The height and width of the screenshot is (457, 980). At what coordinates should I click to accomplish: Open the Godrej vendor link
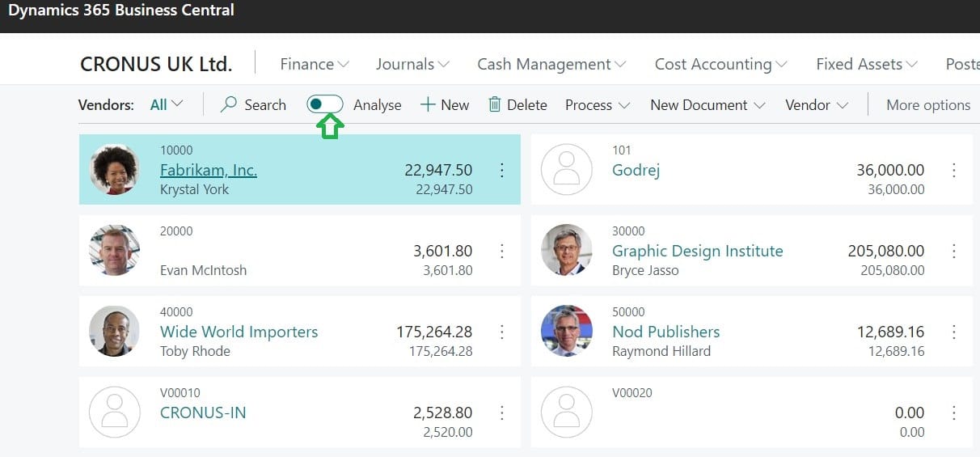[x=636, y=170]
